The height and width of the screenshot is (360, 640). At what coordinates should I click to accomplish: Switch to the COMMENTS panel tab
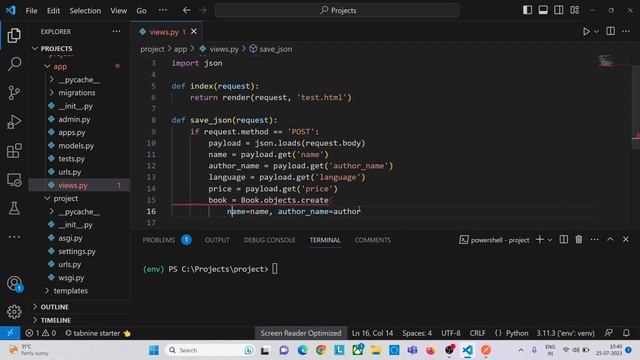pyautogui.click(x=373, y=240)
